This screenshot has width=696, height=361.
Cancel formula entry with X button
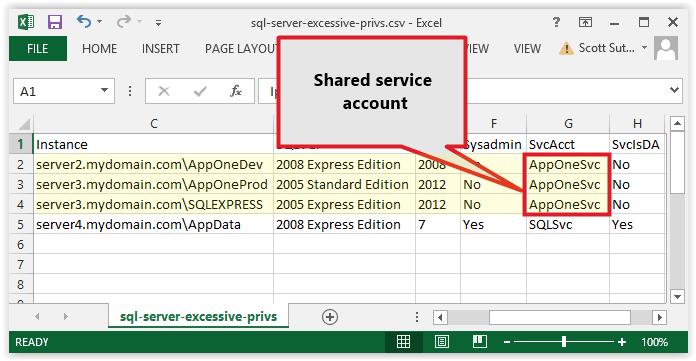click(164, 91)
